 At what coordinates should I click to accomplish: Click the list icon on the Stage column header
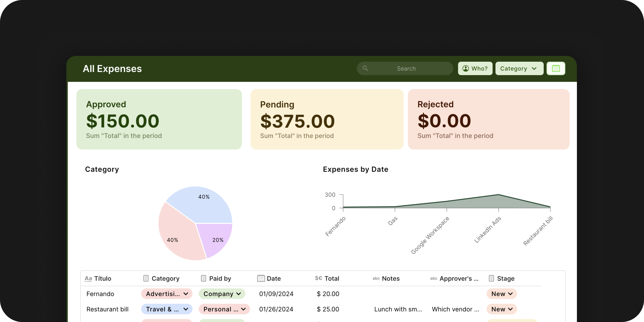point(492,278)
